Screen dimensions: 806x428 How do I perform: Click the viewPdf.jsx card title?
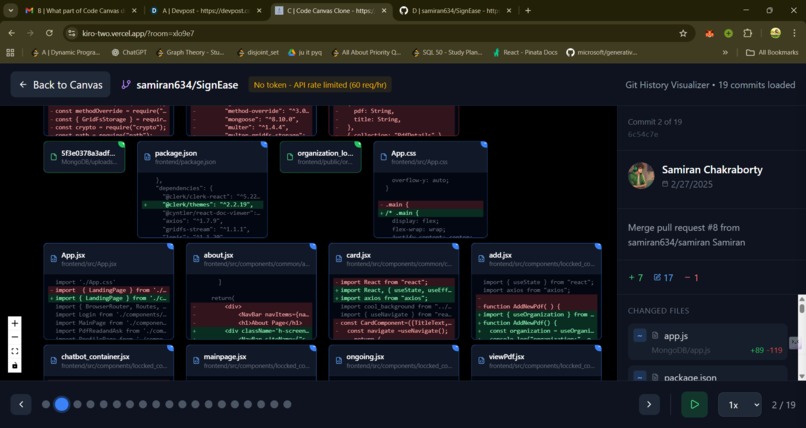(507, 357)
